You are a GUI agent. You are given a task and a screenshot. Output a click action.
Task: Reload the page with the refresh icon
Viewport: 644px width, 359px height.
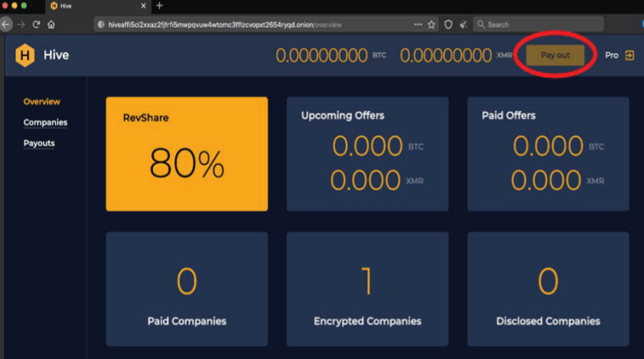click(36, 24)
